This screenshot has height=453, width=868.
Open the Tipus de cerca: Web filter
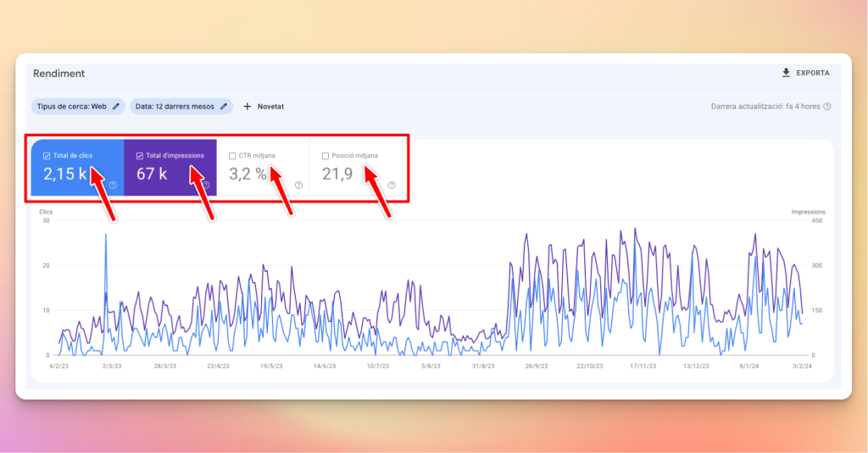point(72,107)
